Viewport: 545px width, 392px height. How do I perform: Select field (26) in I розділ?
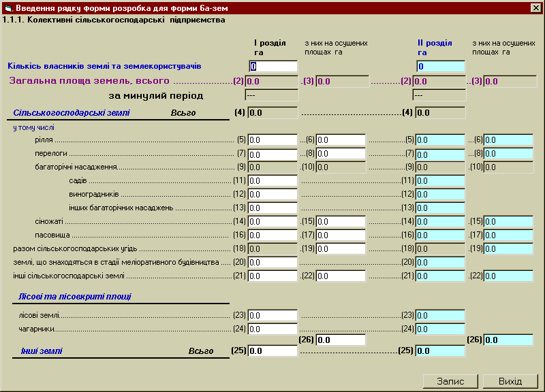point(341,340)
